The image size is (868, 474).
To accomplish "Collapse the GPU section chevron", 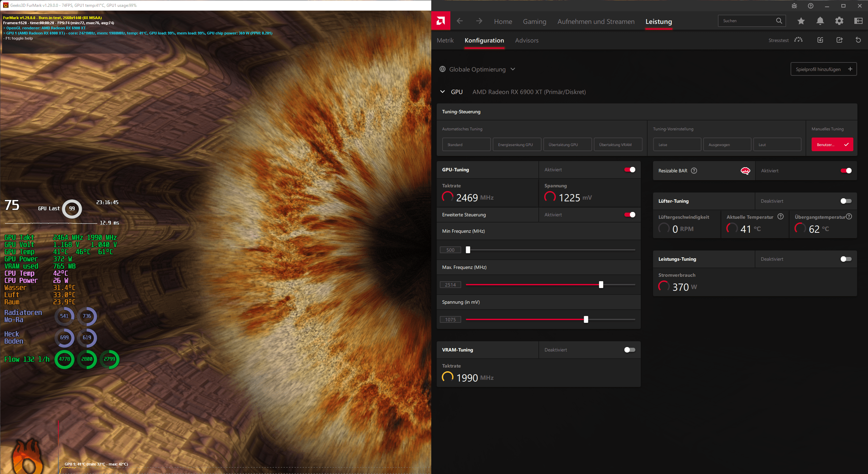I will (443, 91).
